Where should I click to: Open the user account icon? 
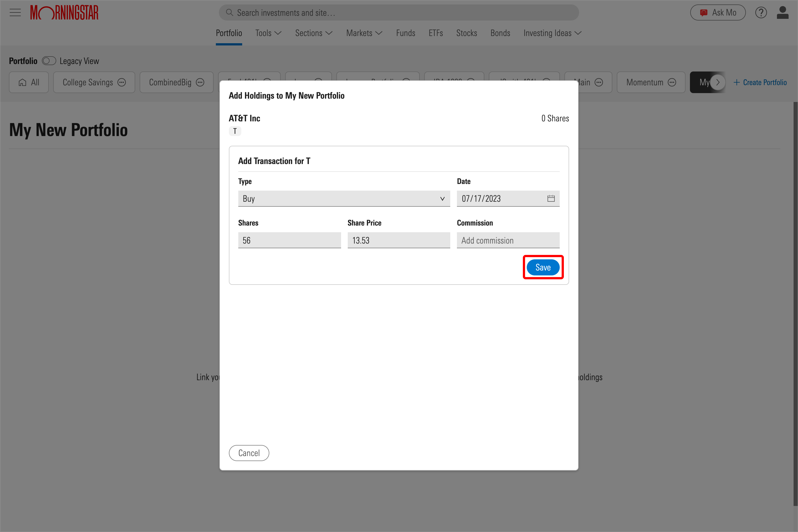(782, 12)
